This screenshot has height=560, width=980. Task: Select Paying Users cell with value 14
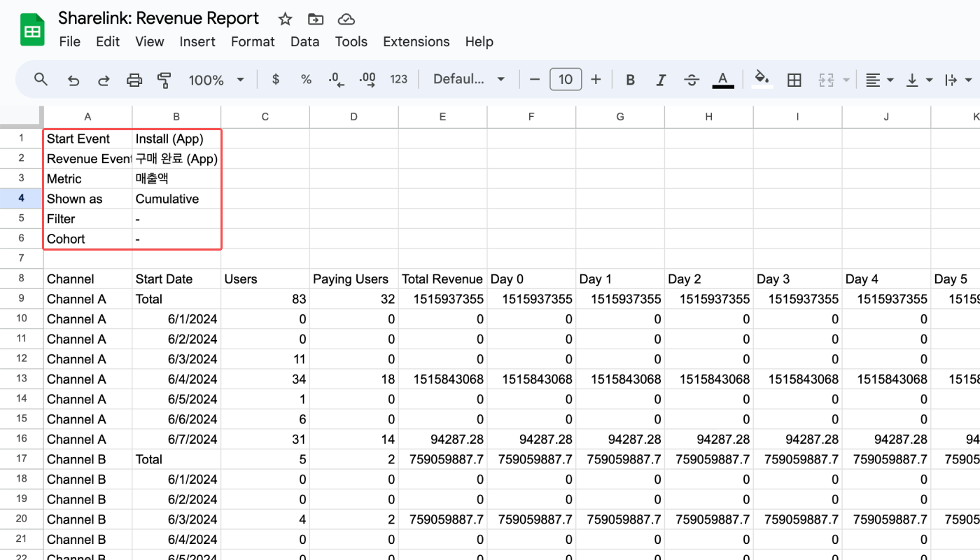[354, 440]
